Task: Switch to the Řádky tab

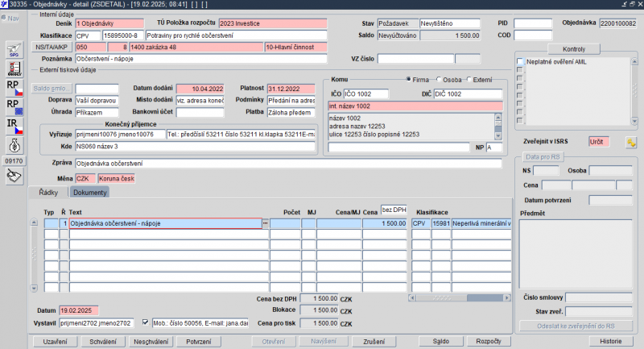Action: pyautogui.click(x=48, y=193)
